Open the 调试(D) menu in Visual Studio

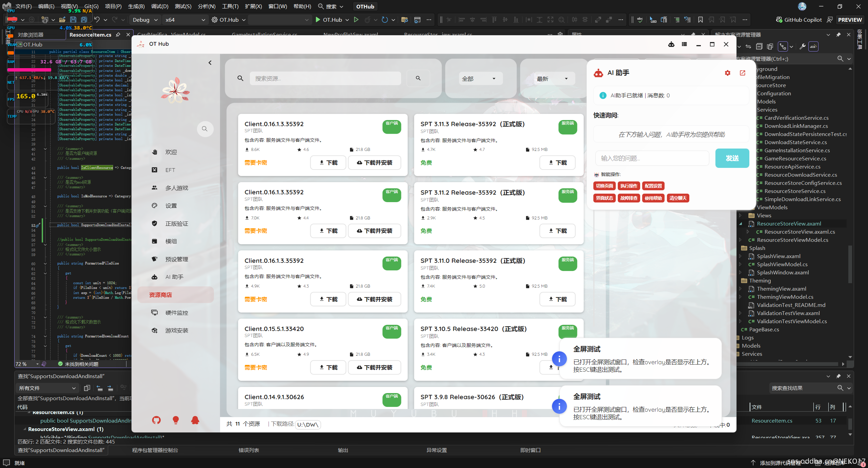point(160,6)
